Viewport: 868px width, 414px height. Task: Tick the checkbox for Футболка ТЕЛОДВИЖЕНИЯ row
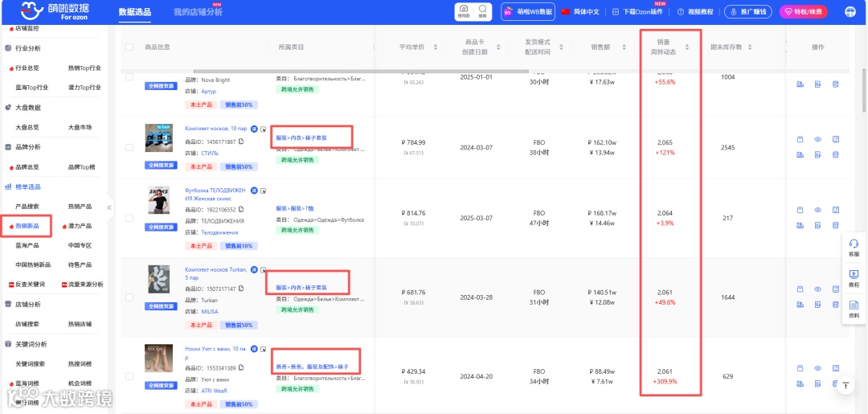129,218
